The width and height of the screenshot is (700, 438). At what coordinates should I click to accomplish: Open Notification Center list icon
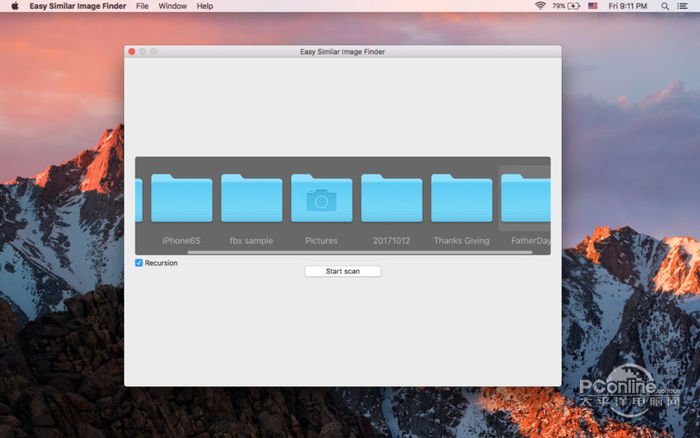tap(683, 6)
